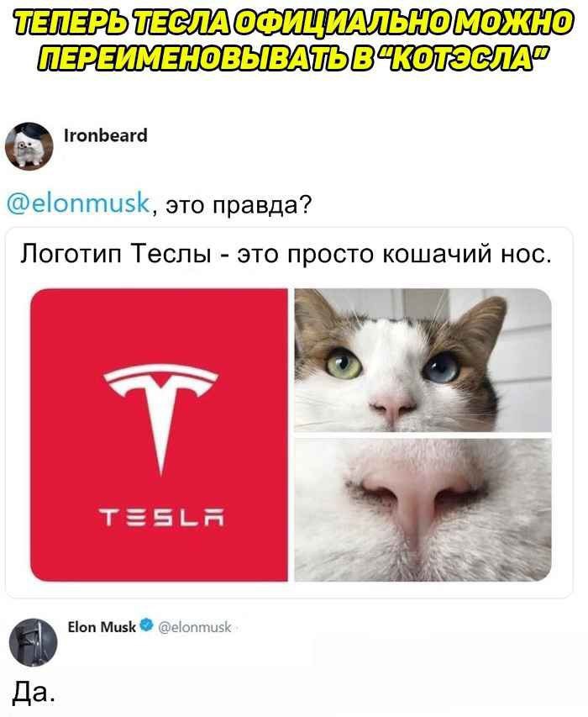Viewport: 588px width, 717px height.
Task: Click the blue verified badge
Action: 146,625
